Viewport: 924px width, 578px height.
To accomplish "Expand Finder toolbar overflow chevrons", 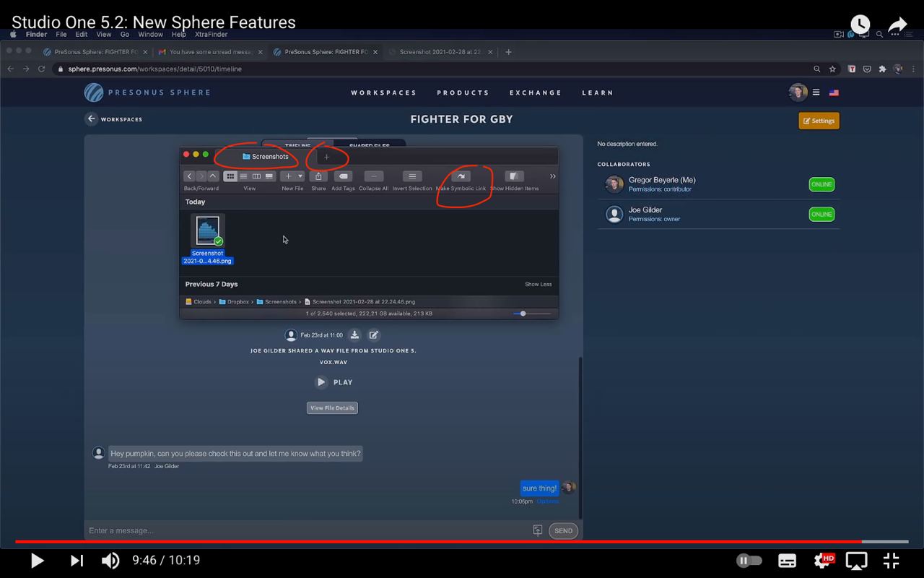I will click(x=552, y=176).
